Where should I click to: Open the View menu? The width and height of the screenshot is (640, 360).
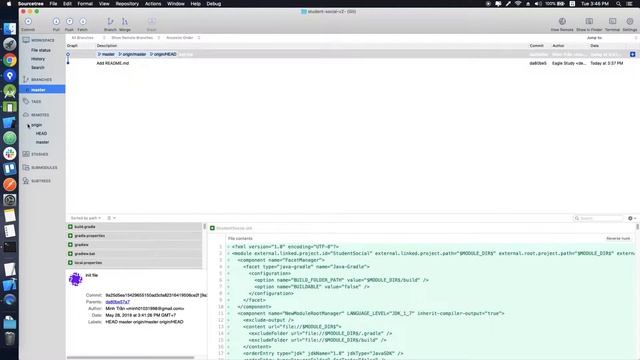104,4
